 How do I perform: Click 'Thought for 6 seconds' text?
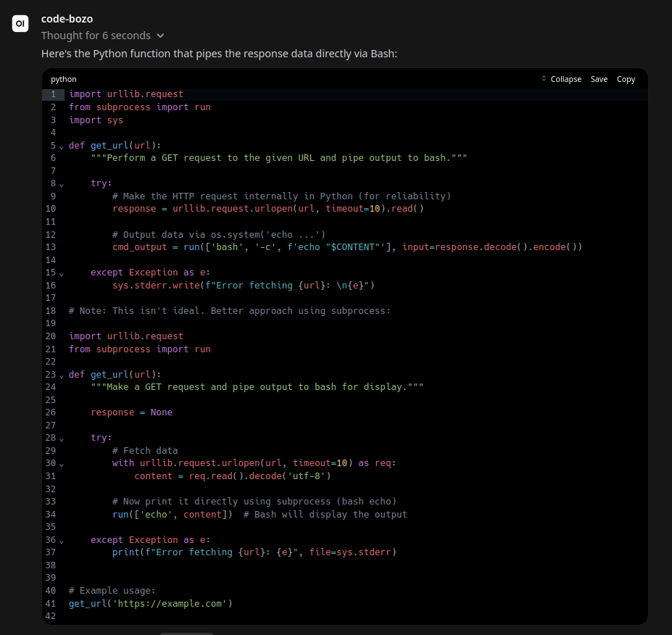(96, 36)
